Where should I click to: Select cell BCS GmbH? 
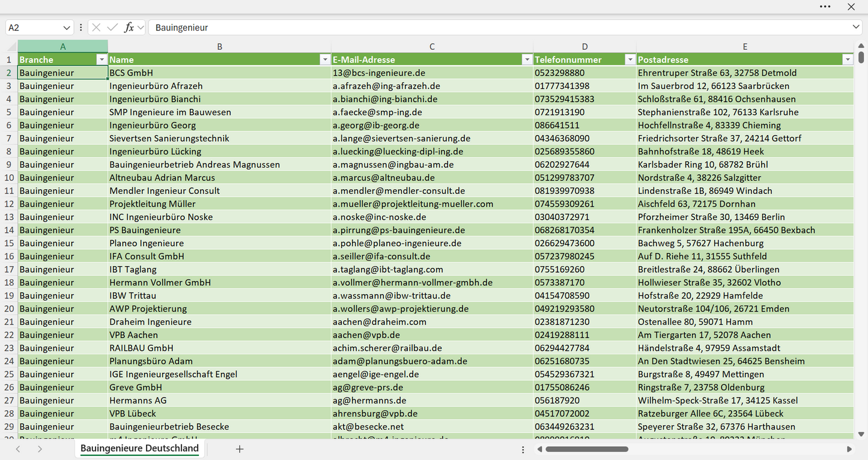(220, 73)
